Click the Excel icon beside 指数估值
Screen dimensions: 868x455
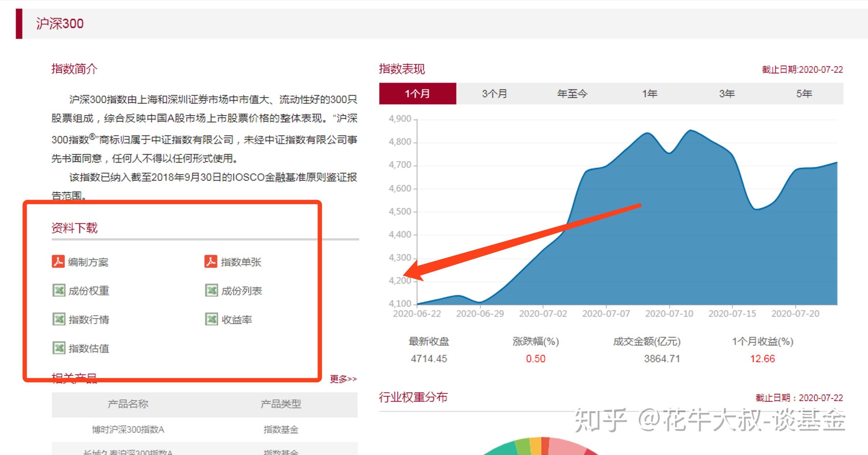(x=59, y=348)
